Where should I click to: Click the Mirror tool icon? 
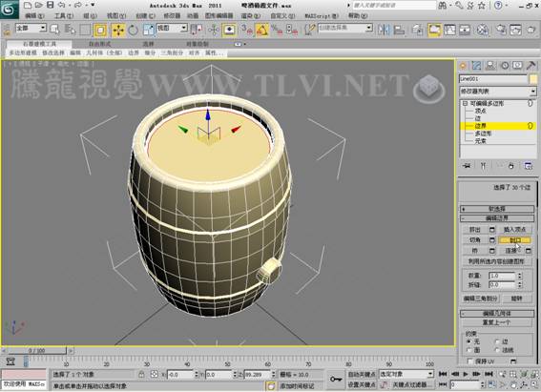click(384, 30)
